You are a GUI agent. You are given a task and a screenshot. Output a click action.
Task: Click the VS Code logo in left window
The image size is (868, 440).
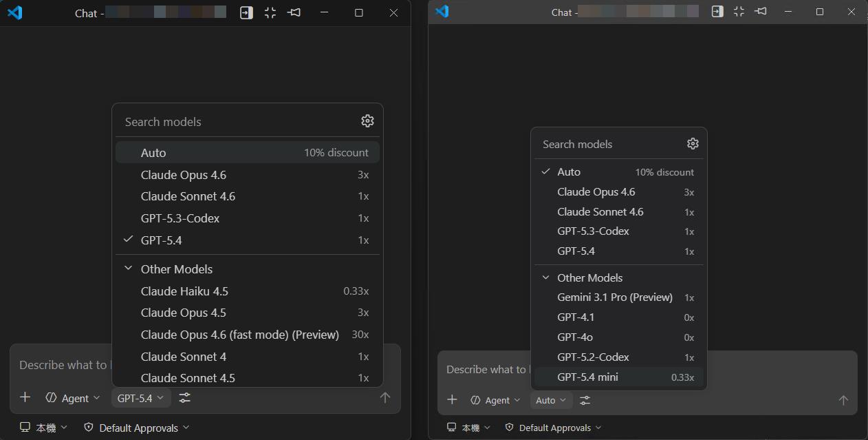(x=14, y=12)
